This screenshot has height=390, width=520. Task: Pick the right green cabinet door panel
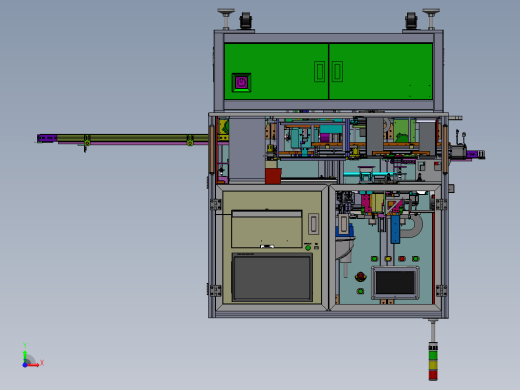pos(381,71)
